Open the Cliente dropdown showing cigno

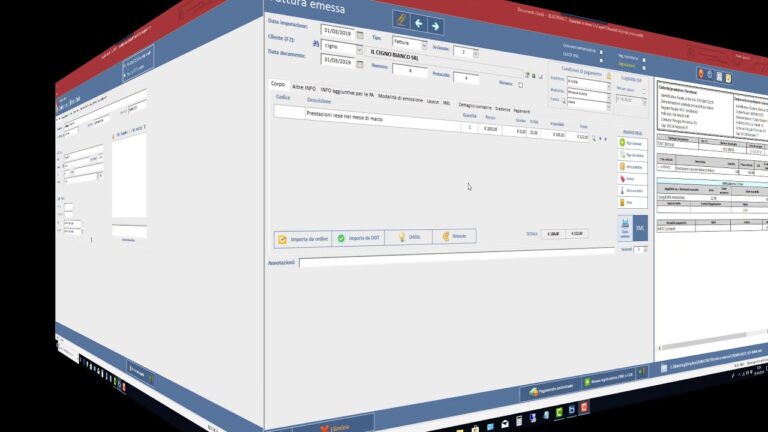pyautogui.click(x=359, y=49)
